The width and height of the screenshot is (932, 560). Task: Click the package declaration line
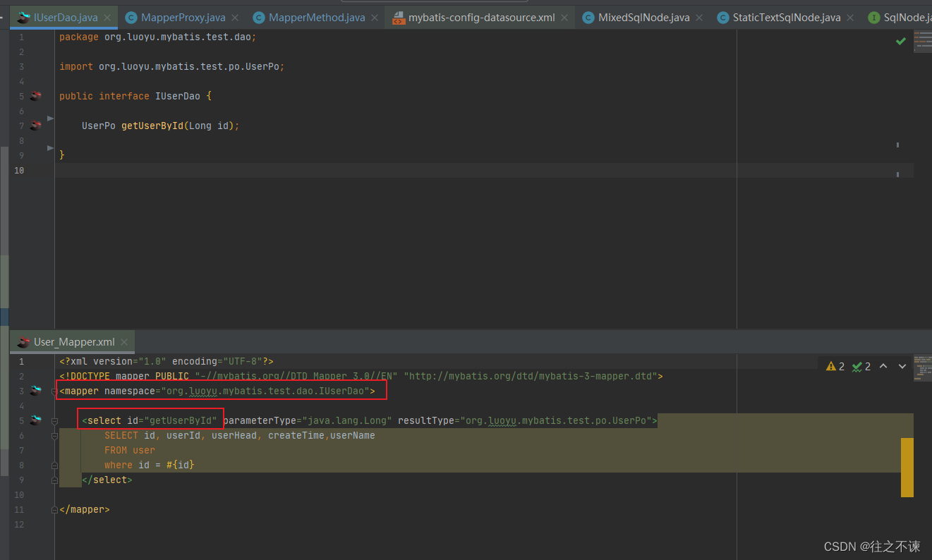[158, 37]
